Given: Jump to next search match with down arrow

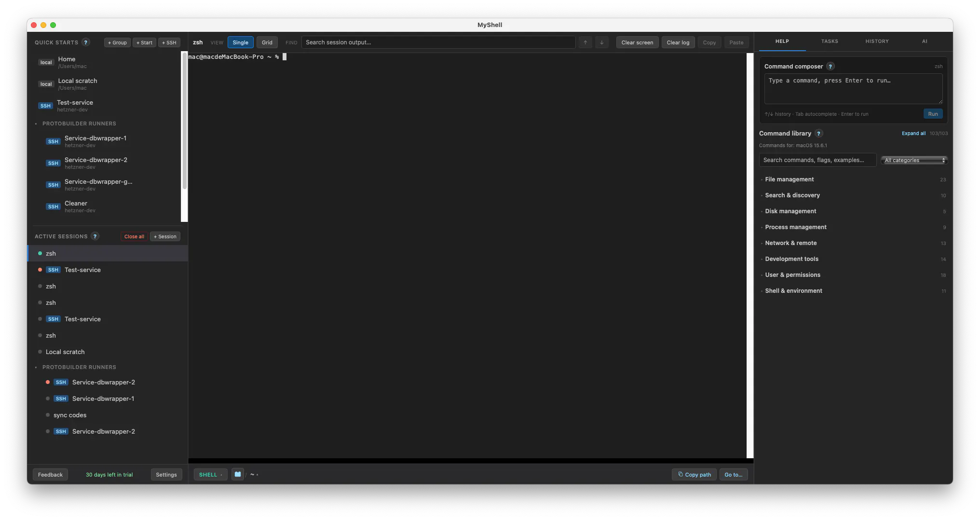Looking at the screenshot, I should click(602, 42).
